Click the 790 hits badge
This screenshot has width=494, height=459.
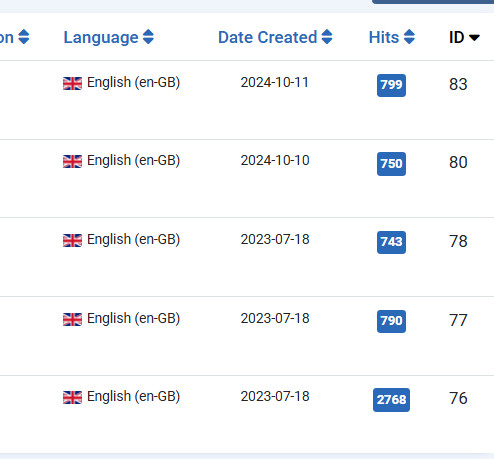pos(391,321)
